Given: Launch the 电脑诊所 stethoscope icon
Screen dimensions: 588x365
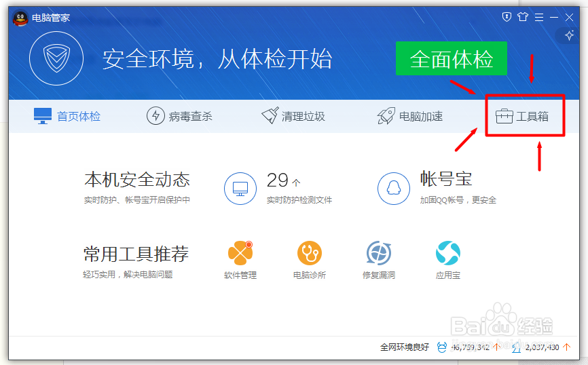Looking at the screenshot, I should tap(310, 253).
